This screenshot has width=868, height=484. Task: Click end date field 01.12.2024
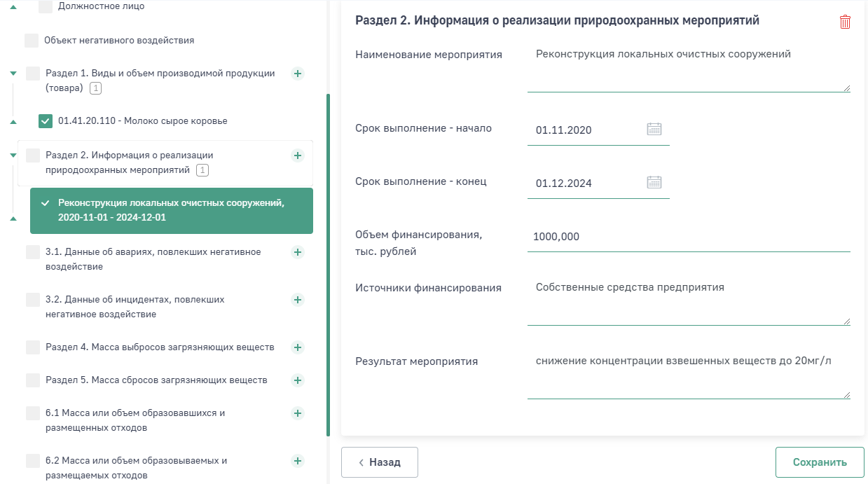coord(598,184)
